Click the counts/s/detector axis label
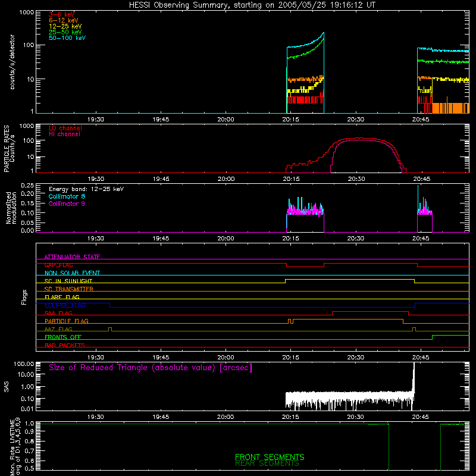The width and height of the screenshot is (476, 476). (x=12, y=62)
